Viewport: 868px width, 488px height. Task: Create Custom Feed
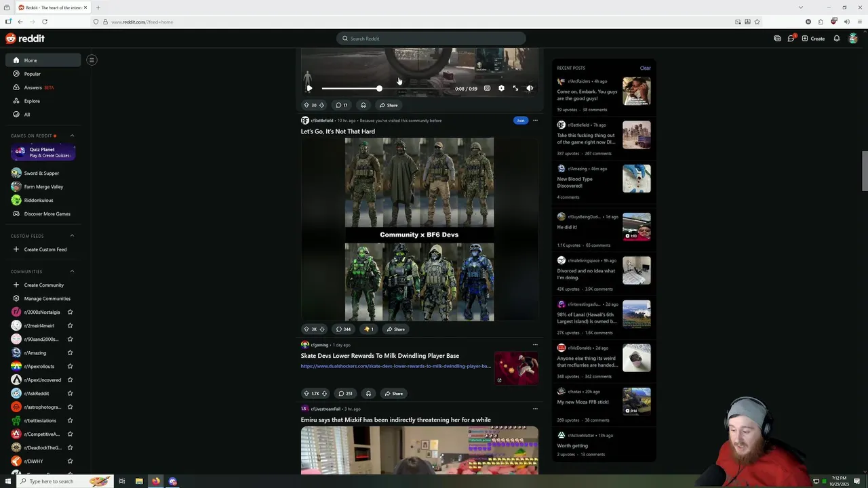pos(44,249)
